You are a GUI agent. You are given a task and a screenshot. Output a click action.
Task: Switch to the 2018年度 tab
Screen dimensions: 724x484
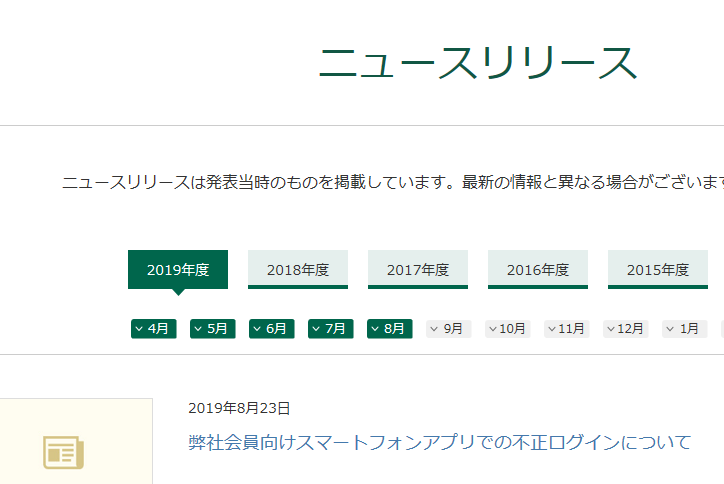[x=298, y=270]
